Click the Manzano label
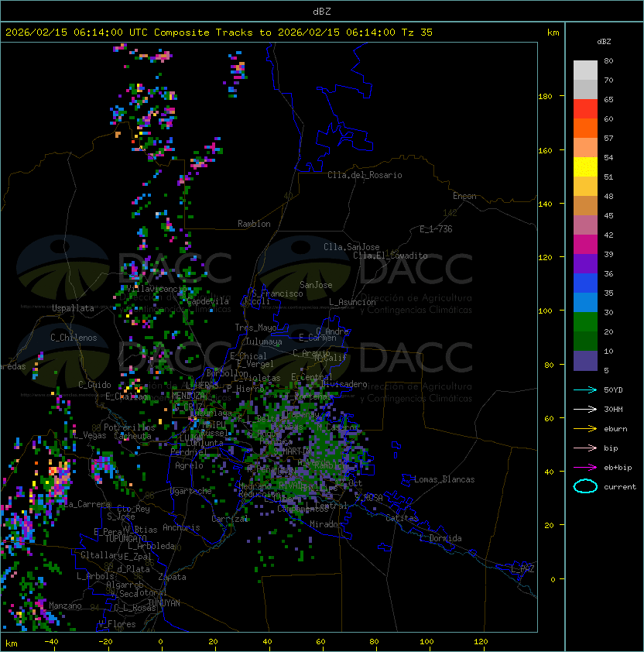The height and width of the screenshot is (652, 644). [x=65, y=606]
